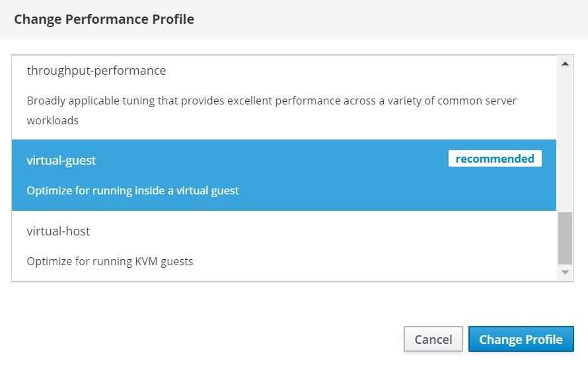Select the throughput-performance profile
This screenshot has height=365, width=588.
pos(284,98)
